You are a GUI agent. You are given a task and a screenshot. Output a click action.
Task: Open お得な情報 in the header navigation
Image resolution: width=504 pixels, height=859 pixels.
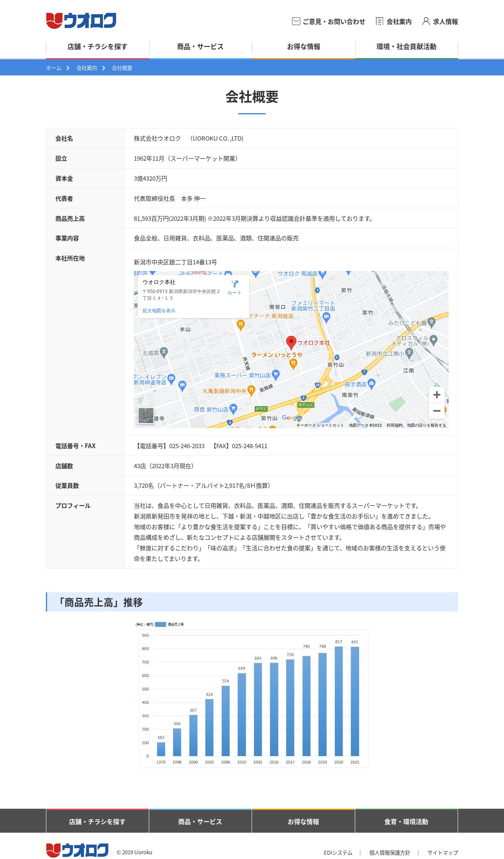(x=303, y=47)
